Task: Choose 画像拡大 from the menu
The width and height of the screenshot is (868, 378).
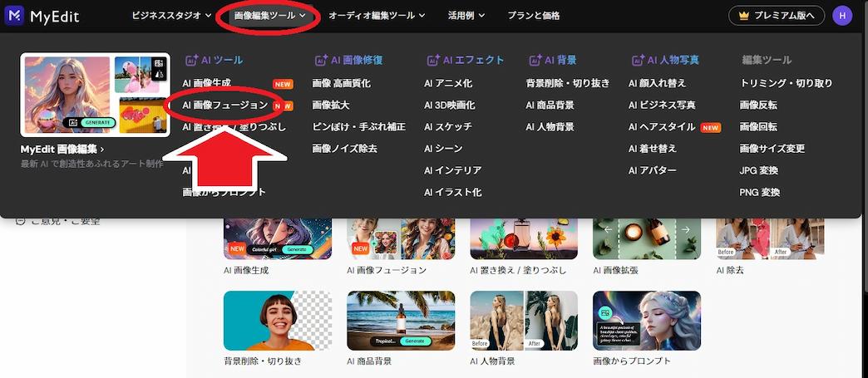Action: pyautogui.click(x=330, y=105)
